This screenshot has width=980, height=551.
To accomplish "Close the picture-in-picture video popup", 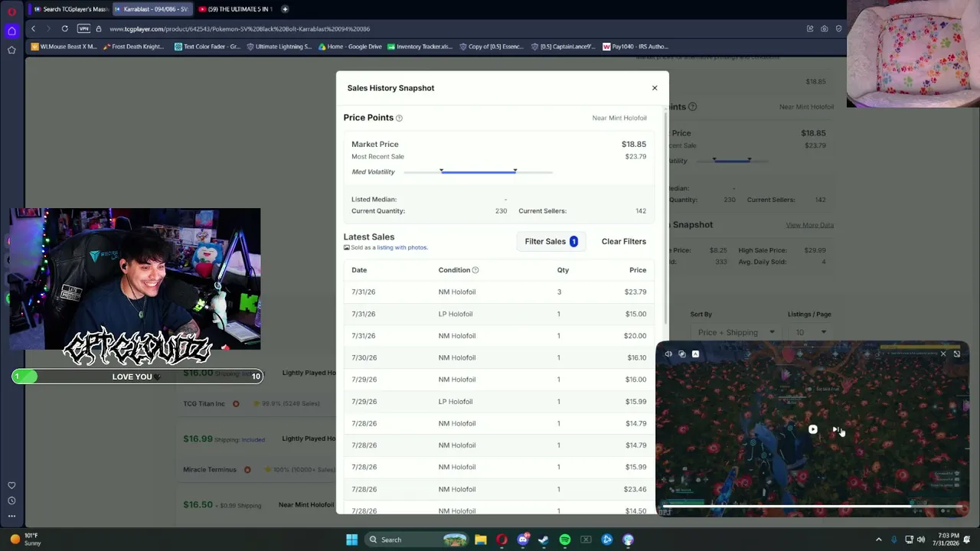I will tap(943, 354).
